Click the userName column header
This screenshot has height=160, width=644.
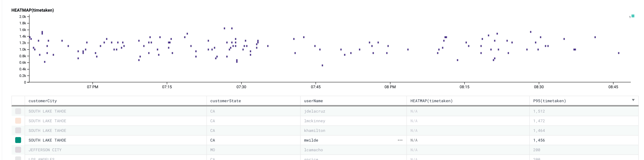(x=313, y=101)
